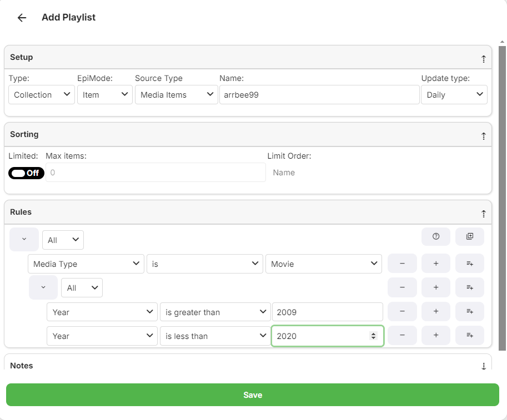Screen dimensions: 507x420
Task: Expand the Notes section
Action: pos(483,366)
